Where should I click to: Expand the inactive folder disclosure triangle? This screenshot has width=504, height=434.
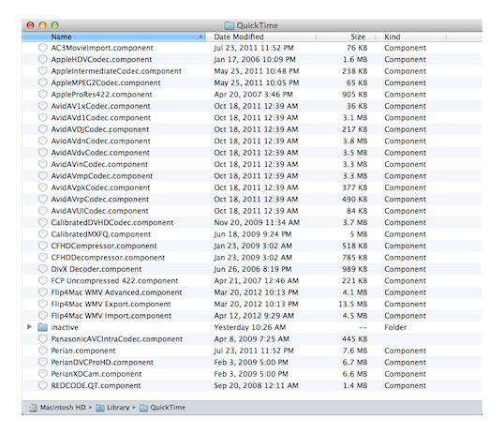(29, 327)
